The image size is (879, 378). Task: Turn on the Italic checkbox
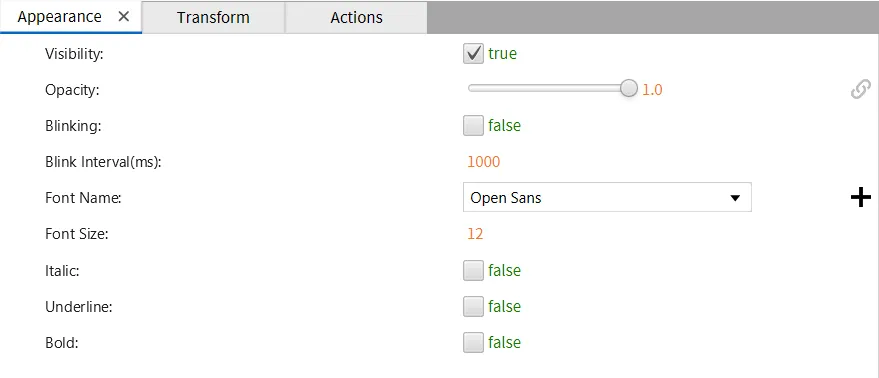(x=473, y=270)
